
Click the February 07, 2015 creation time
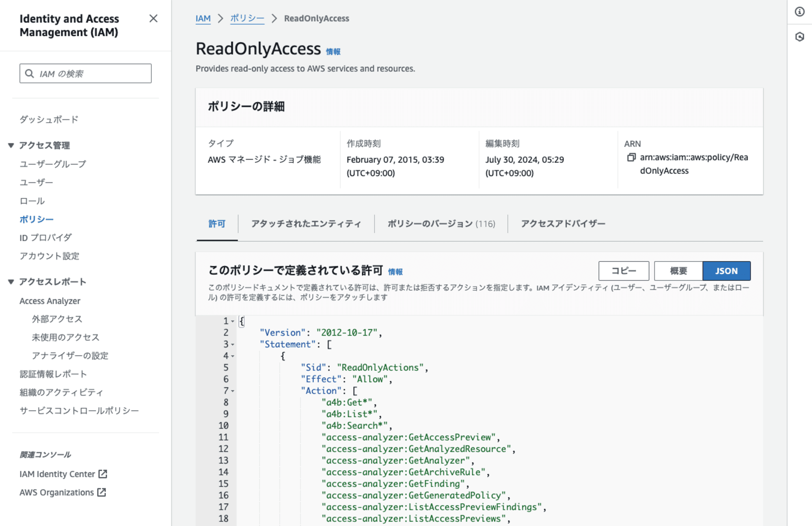[395, 166]
